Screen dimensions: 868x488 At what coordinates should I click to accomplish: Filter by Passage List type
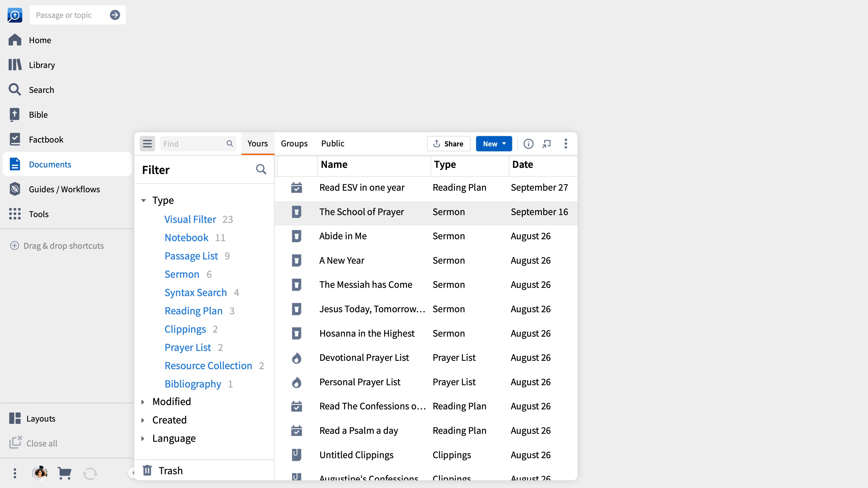click(x=191, y=256)
